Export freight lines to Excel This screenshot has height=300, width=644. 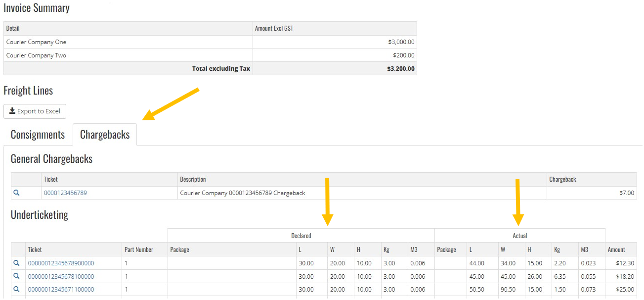35,111
